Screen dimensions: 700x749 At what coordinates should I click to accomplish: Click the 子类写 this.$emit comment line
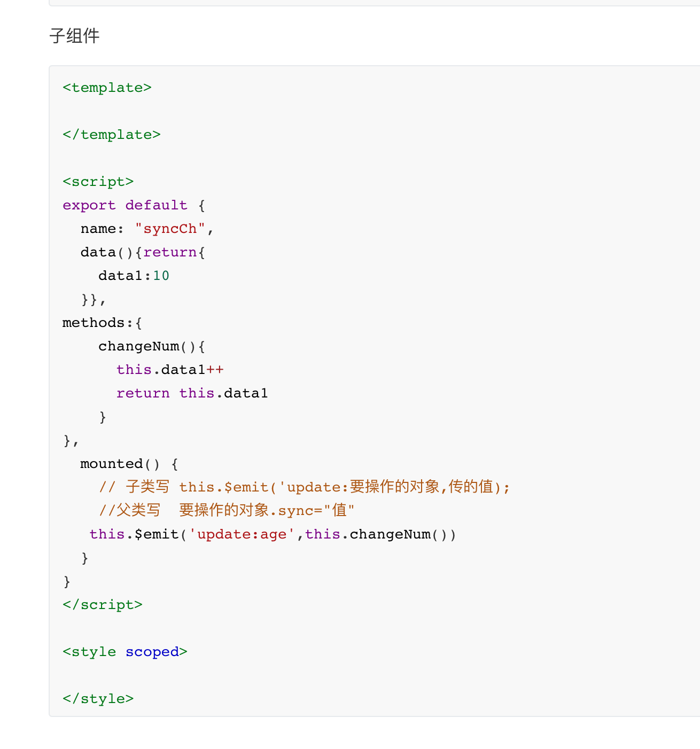(x=304, y=487)
